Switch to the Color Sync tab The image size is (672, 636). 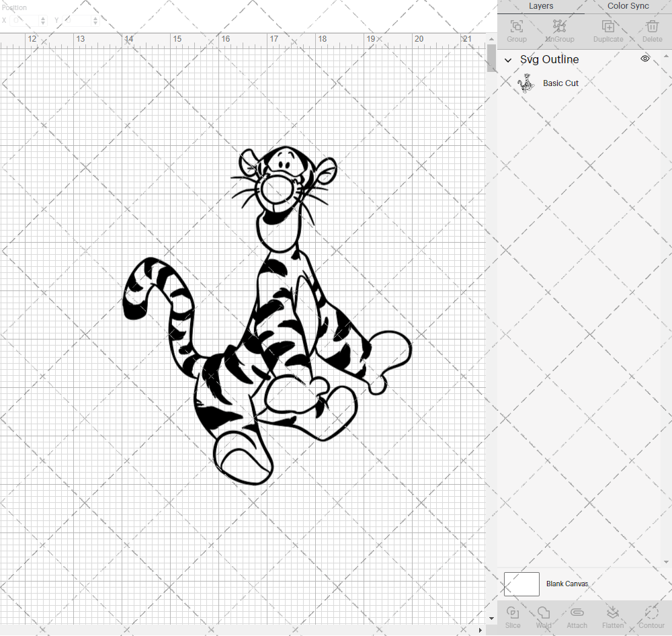pyautogui.click(x=628, y=6)
